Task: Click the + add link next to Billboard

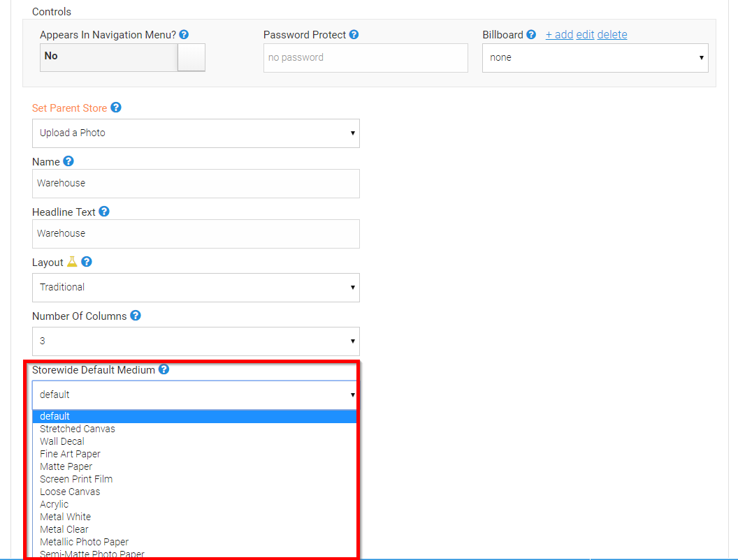Action: click(559, 34)
